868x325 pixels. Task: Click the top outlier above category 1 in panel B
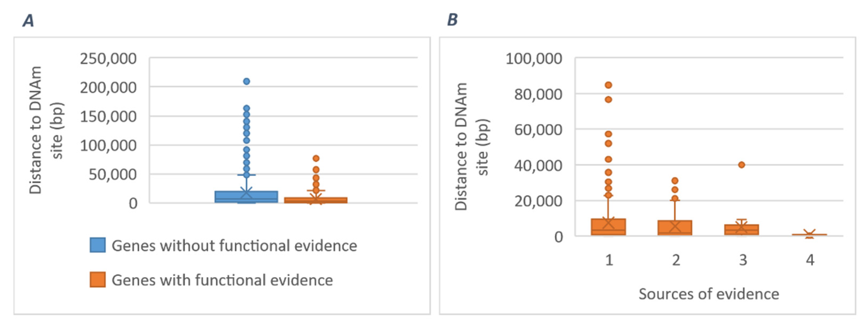[608, 85]
